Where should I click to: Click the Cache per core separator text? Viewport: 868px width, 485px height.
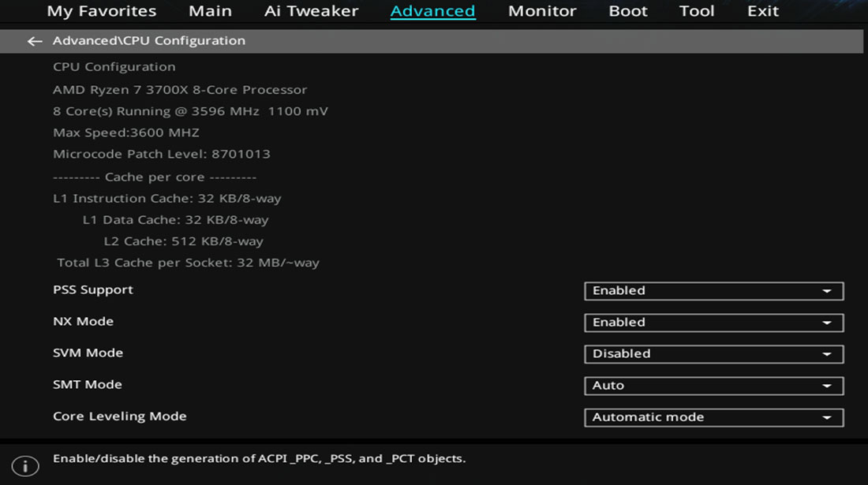point(155,177)
